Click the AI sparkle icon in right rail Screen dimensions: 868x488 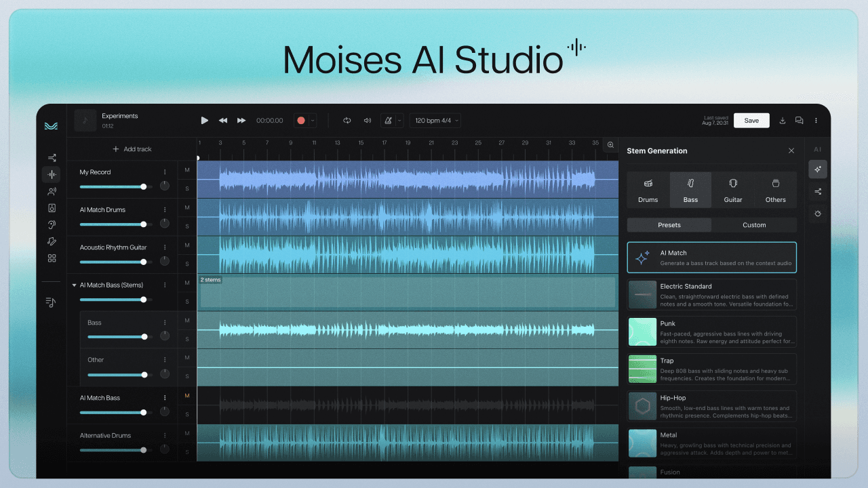818,169
